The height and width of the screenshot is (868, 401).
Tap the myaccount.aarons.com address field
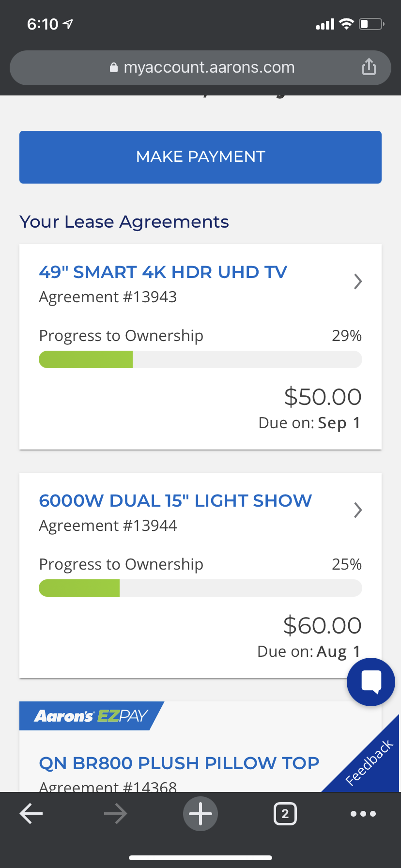208,67
